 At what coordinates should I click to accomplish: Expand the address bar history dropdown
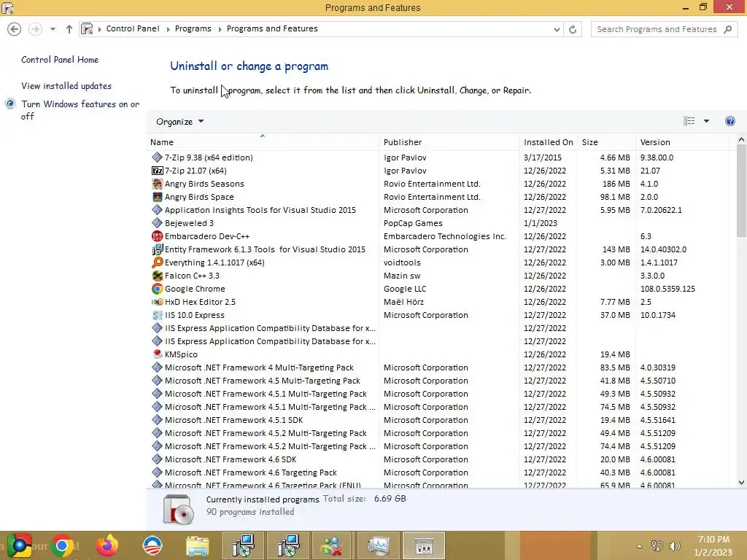coord(557,29)
